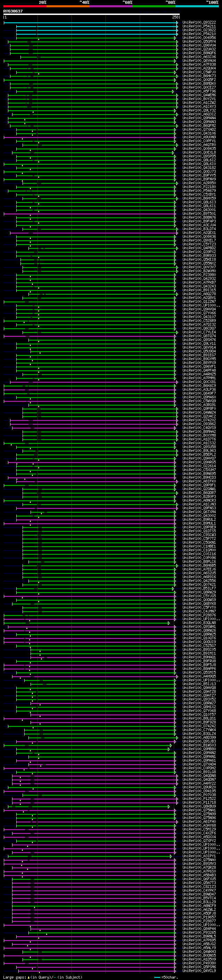Open hit UniRef100_A1CZW2
222x980 pixels.
[x=199, y=103]
